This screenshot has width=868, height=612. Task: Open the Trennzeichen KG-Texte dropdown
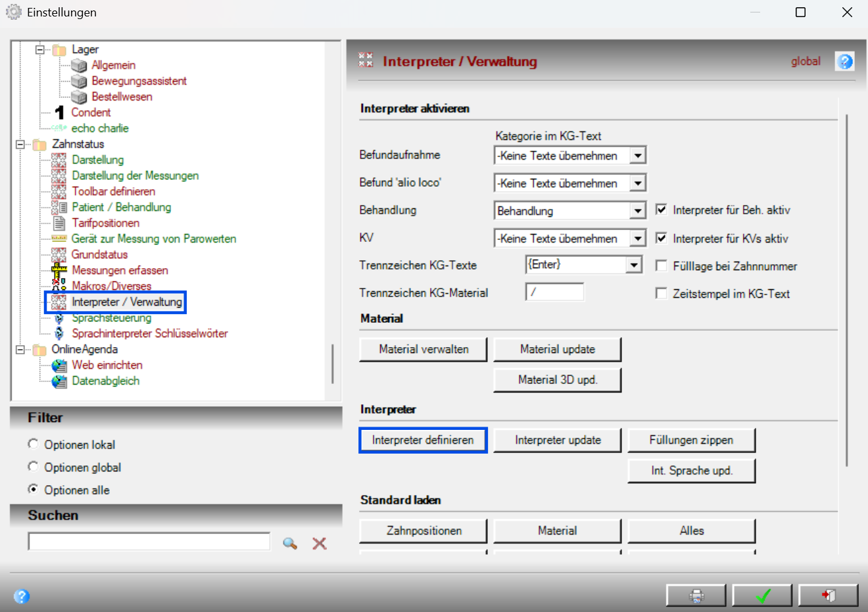(x=634, y=265)
